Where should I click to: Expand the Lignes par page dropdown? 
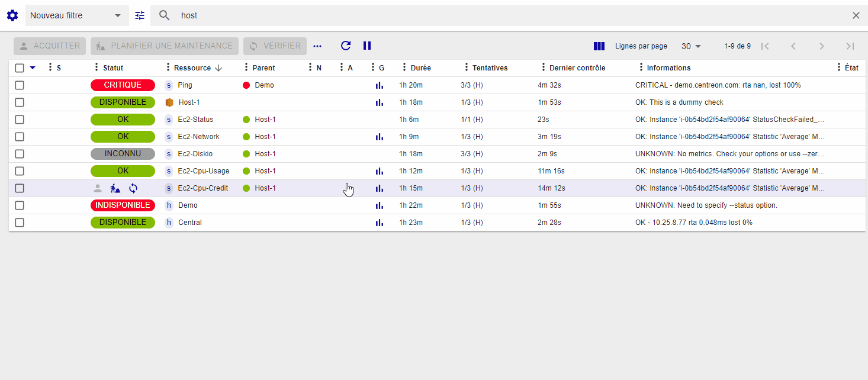pos(691,46)
